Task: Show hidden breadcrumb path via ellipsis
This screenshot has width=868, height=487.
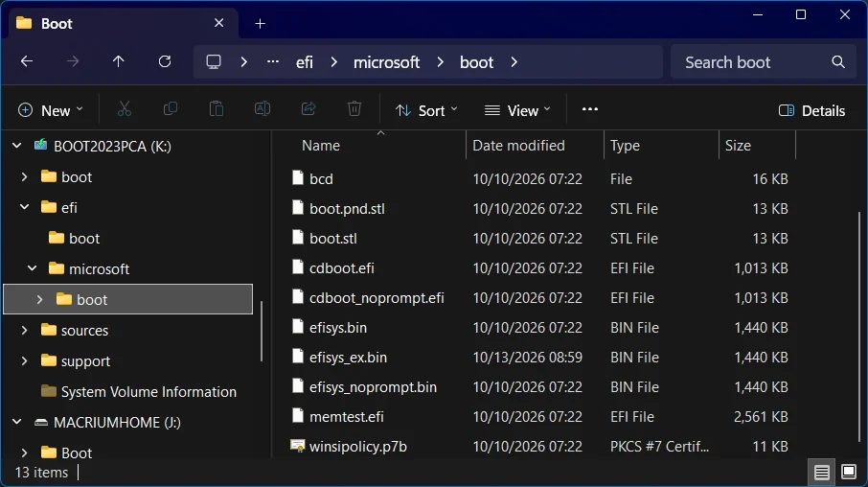Action: point(273,61)
